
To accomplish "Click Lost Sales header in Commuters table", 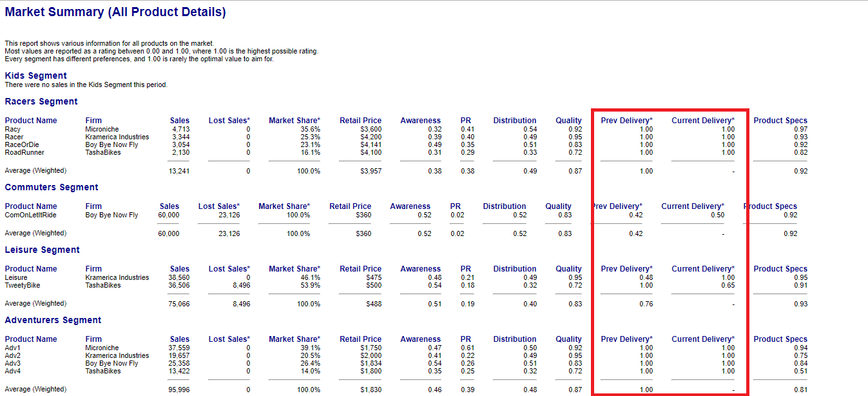I will pos(218,206).
